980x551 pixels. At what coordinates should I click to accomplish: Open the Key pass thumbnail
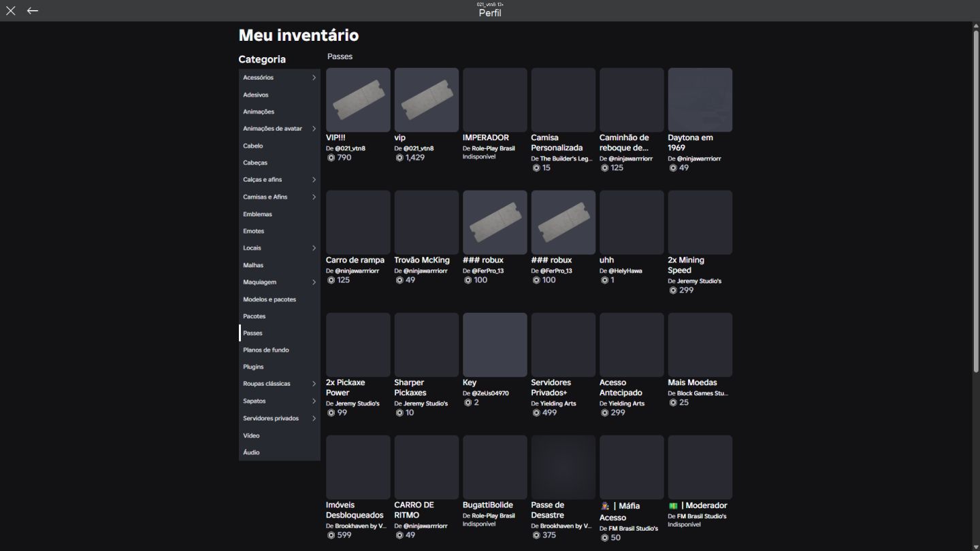tap(495, 345)
